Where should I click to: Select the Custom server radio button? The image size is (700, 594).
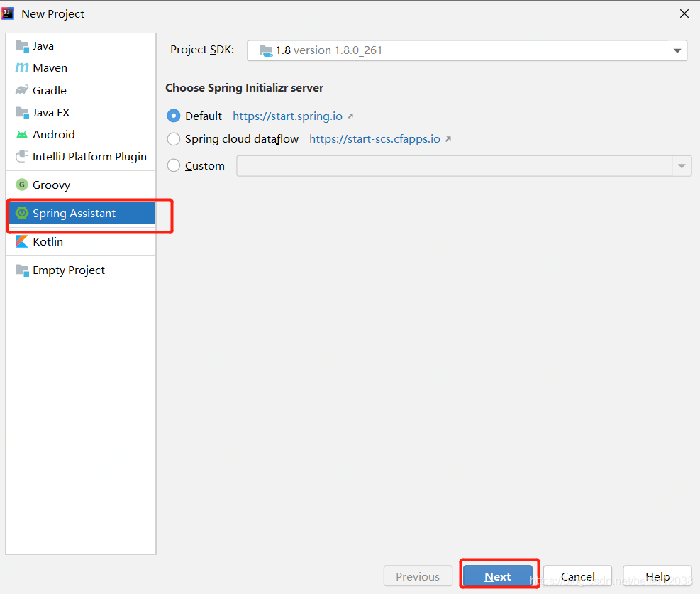click(174, 165)
